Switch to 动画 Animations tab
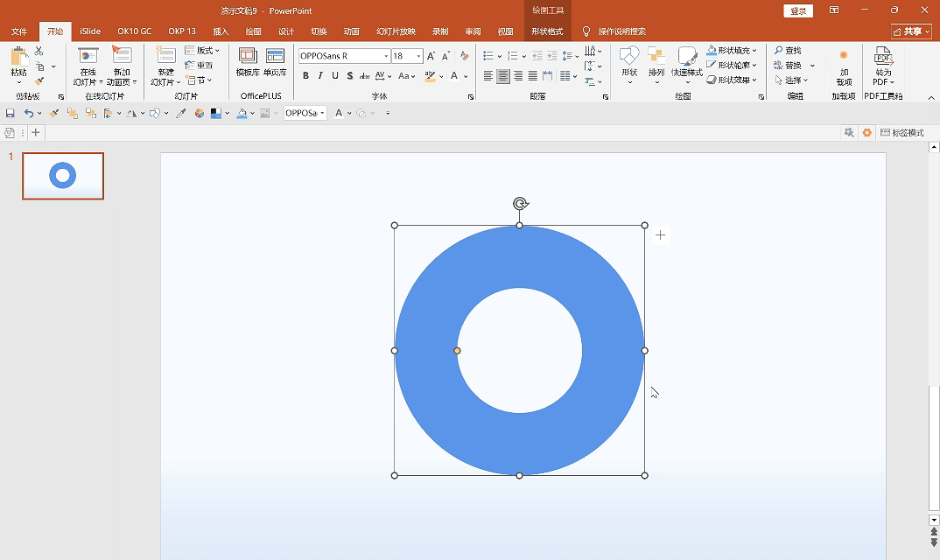 coord(351,31)
